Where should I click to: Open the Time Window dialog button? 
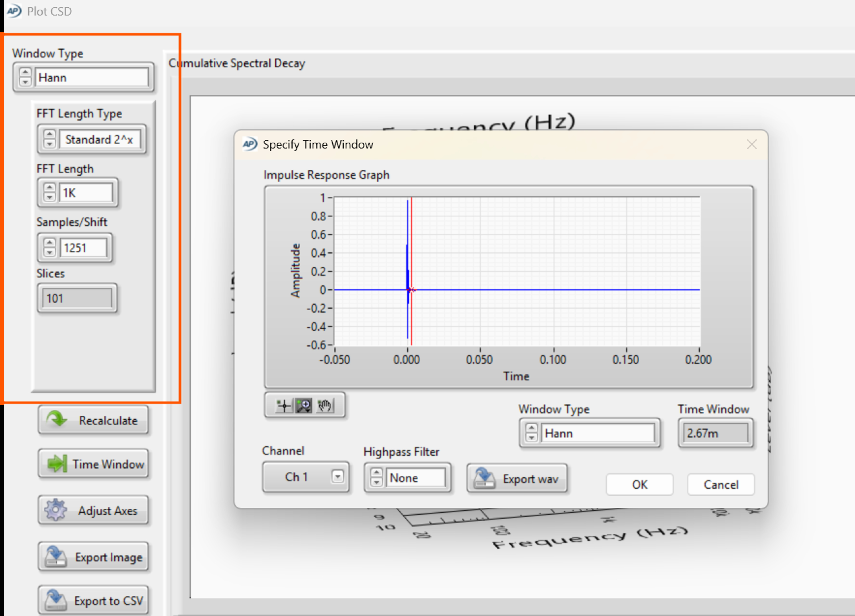93,464
